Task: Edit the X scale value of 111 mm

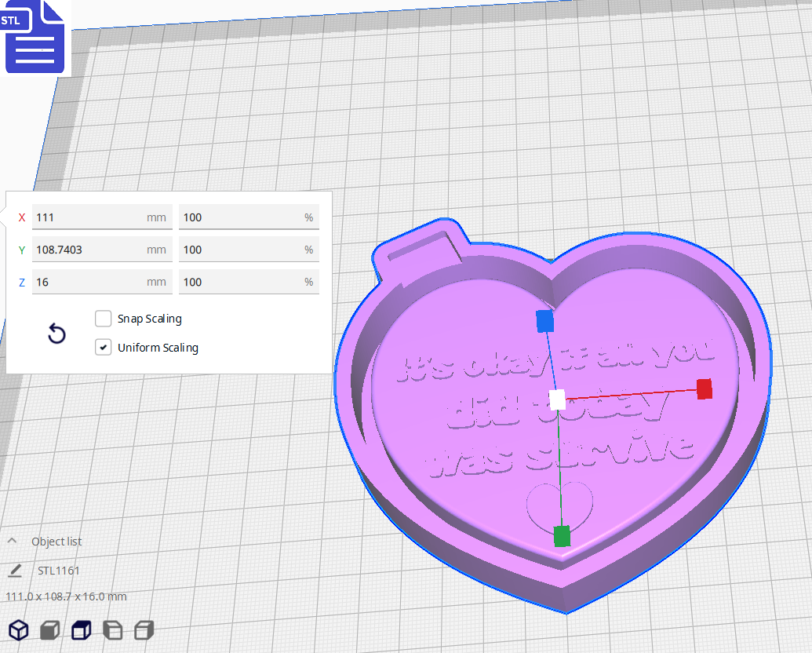Action: click(x=102, y=217)
